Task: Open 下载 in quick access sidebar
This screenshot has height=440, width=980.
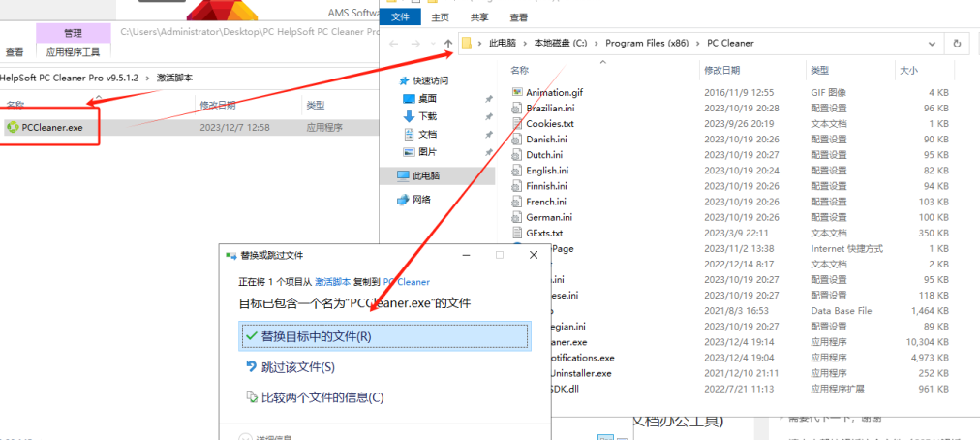Action: 427,116
